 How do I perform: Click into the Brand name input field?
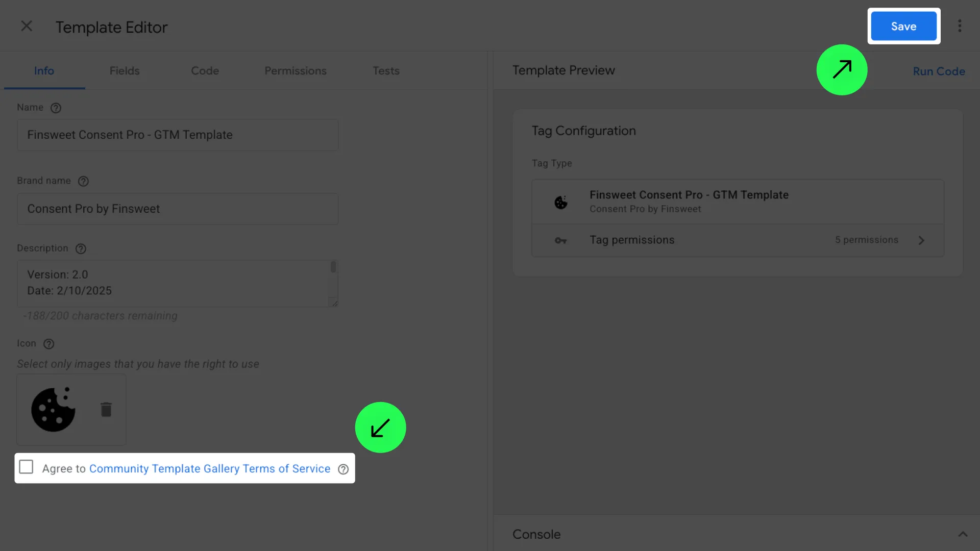[x=177, y=209]
